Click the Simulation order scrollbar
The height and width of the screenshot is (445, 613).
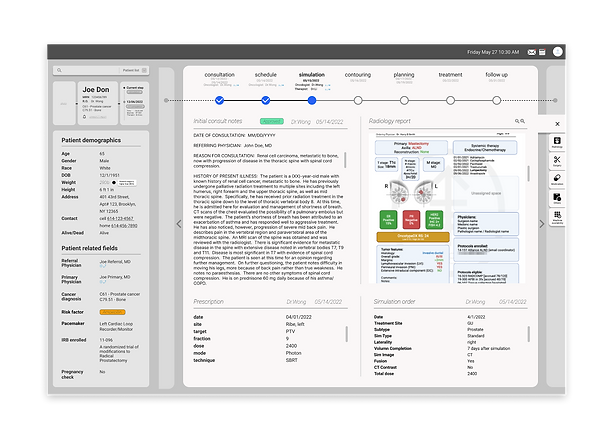pyautogui.click(x=529, y=334)
